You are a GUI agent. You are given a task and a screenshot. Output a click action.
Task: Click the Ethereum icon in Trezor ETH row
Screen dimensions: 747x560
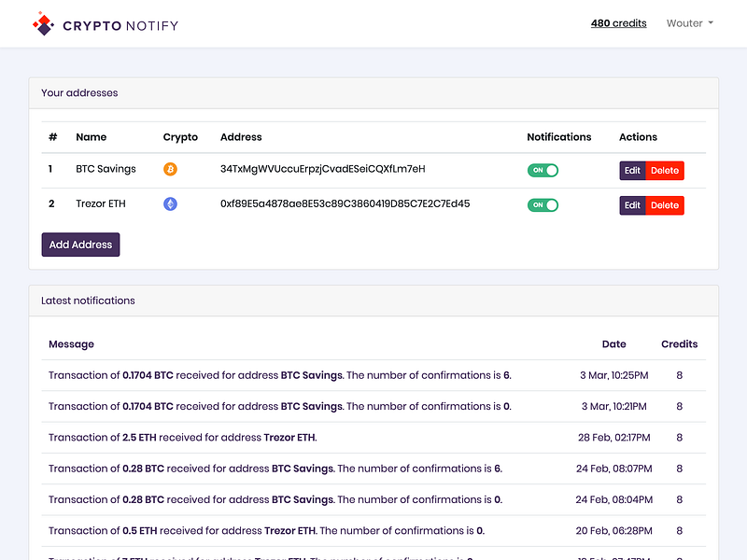[x=170, y=203]
